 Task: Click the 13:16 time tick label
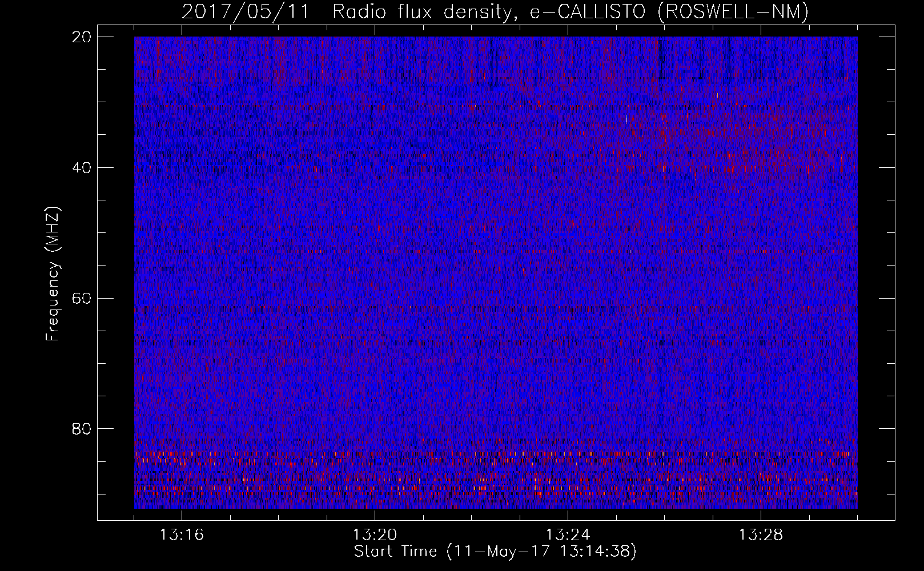click(x=182, y=535)
